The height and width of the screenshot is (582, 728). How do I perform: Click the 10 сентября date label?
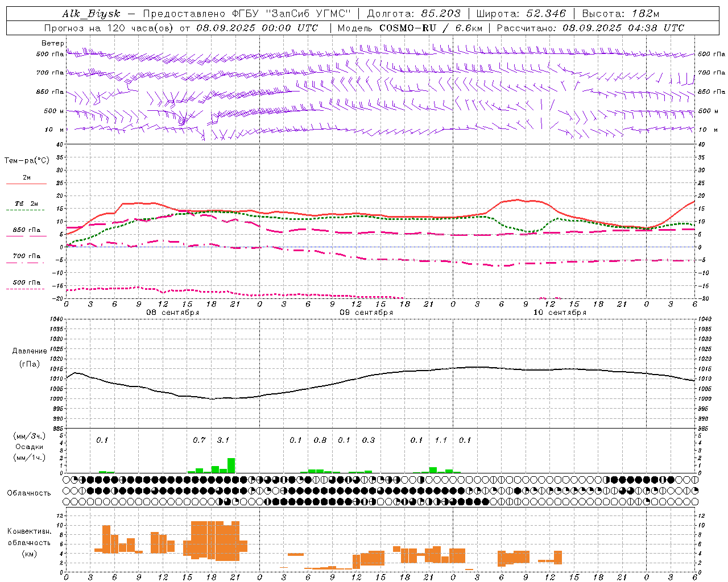[x=560, y=313]
